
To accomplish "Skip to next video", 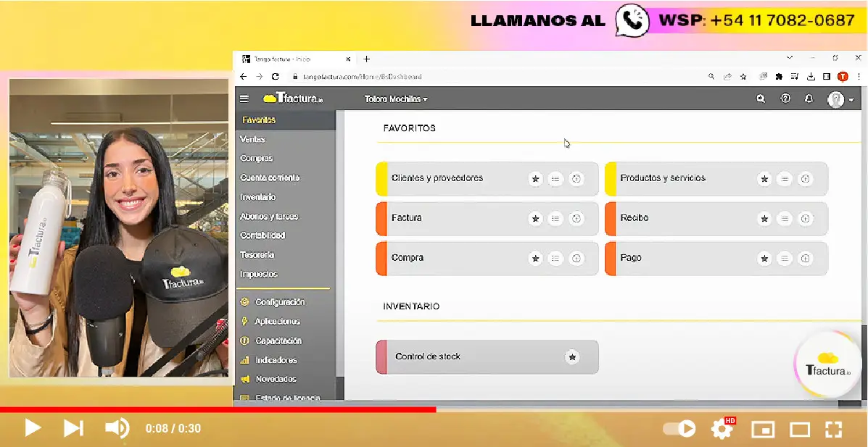I will click(x=73, y=428).
